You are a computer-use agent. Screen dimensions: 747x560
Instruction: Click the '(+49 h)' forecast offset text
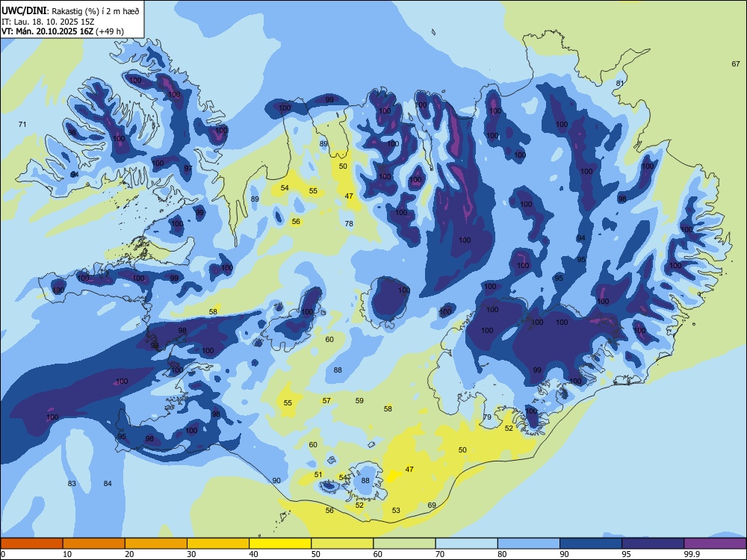pyautogui.click(x=110, y=31)
